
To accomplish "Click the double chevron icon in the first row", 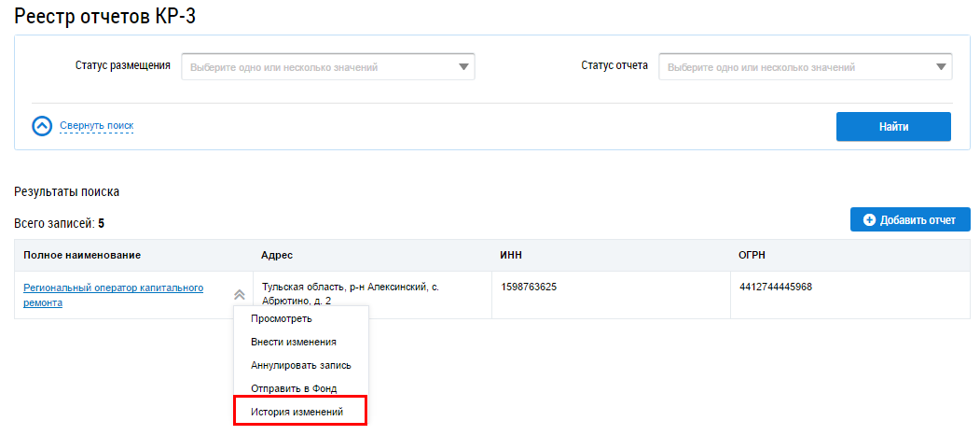I will [x=240, y=294].
